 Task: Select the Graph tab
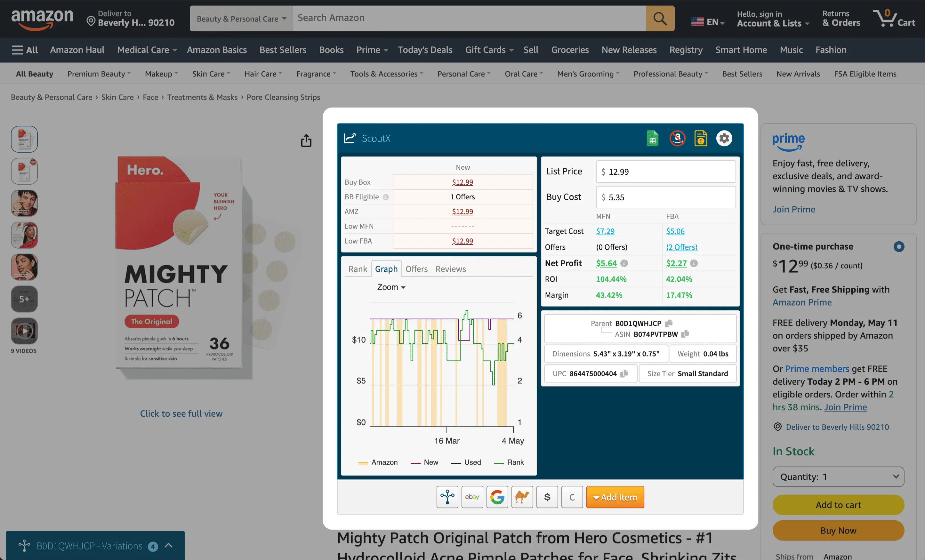(386, 269)
